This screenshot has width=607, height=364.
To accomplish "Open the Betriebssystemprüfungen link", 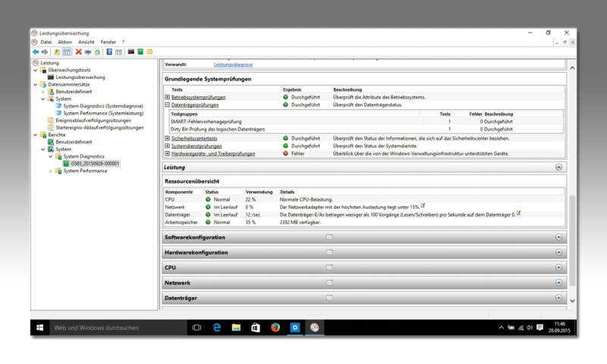I will coord(198,97).
